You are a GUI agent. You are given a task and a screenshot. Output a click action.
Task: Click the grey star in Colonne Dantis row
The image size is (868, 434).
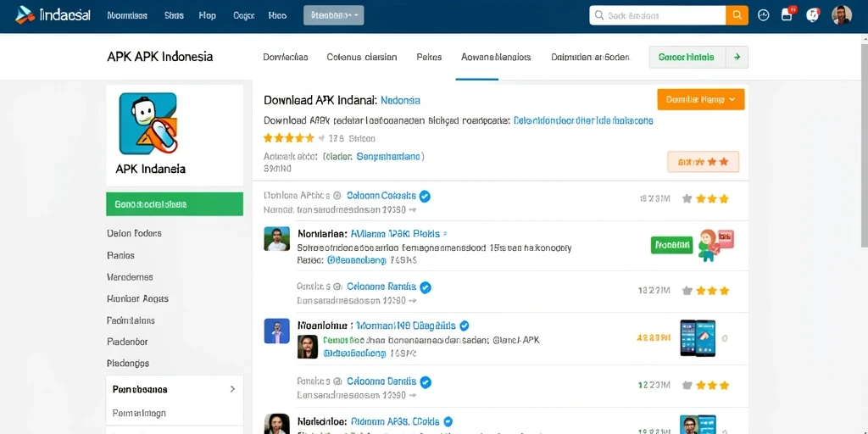pyautogui.click(x=687, y=386)
